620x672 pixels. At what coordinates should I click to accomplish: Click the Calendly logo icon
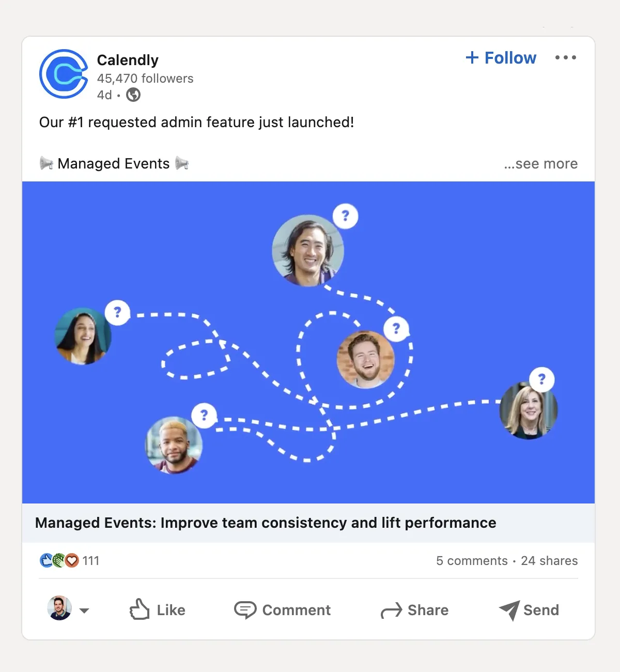coord(64,73)
